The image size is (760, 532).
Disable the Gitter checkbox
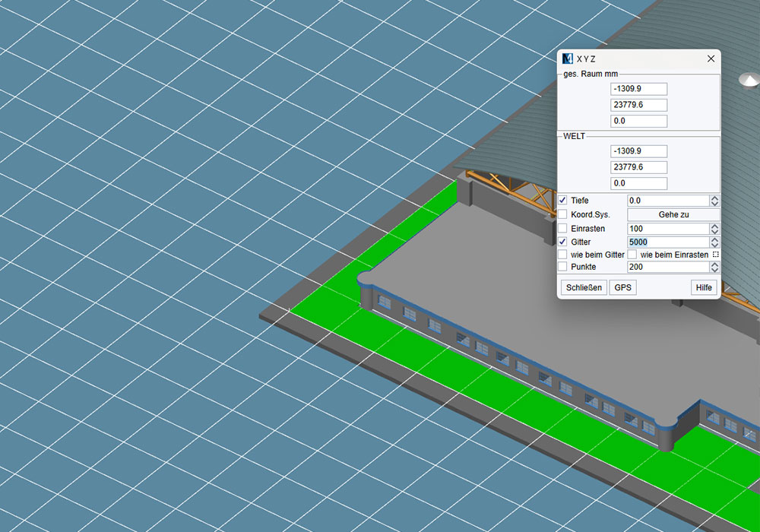tap(562, 242)
